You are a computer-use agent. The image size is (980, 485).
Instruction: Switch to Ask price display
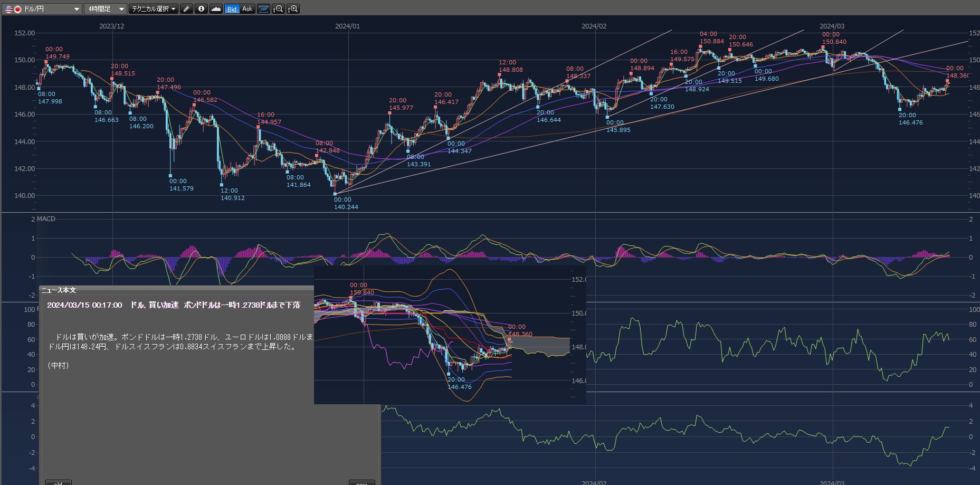tap(247, 9)
